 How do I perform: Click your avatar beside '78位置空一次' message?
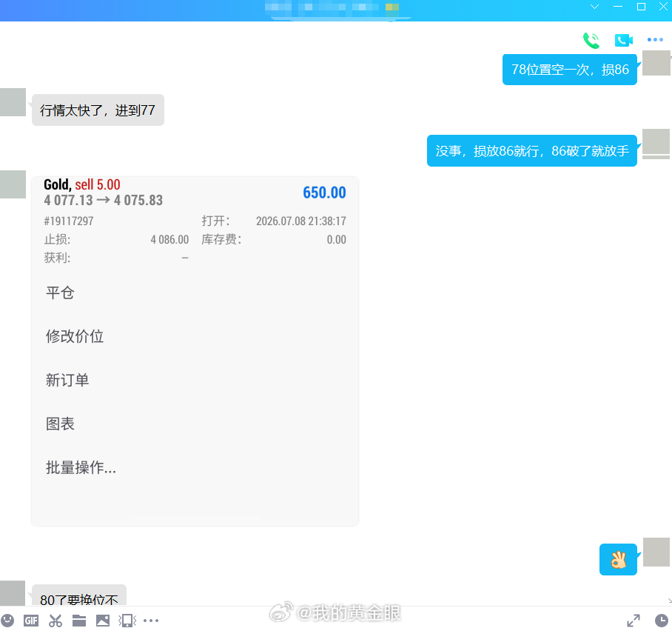656,63
